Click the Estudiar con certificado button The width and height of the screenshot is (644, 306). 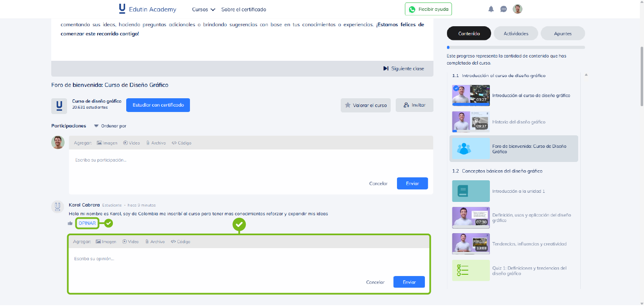point(158,105)
